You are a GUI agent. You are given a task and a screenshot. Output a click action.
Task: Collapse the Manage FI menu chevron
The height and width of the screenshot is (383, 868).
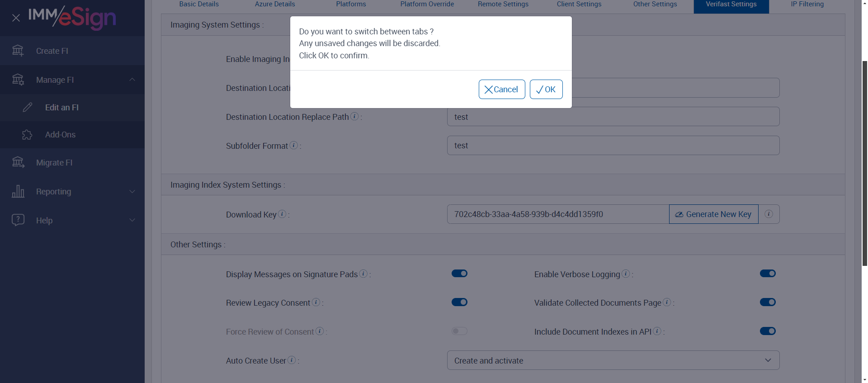[132, 80]
